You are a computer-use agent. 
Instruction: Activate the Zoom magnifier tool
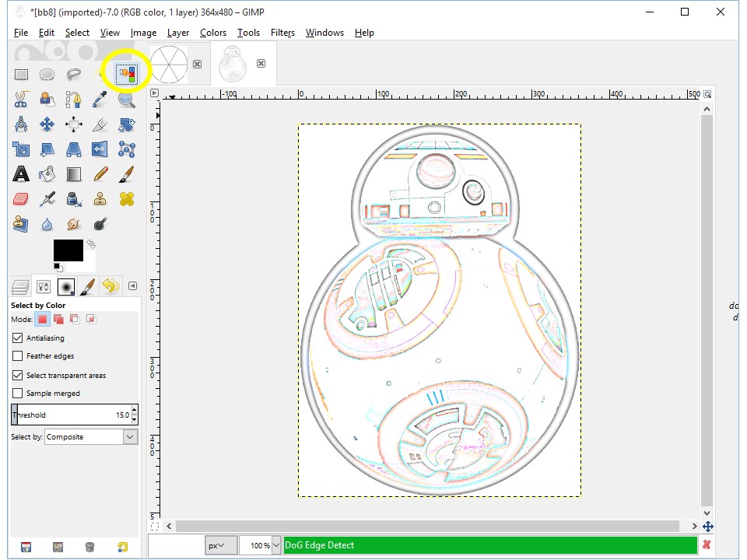coord(126,100)
